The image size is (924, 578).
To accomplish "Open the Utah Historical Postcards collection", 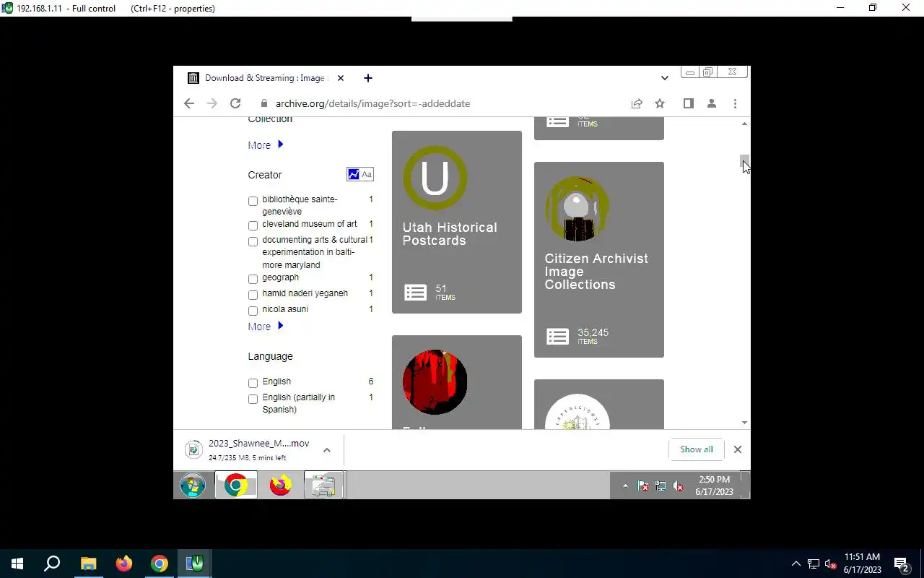I will point(450,234).
